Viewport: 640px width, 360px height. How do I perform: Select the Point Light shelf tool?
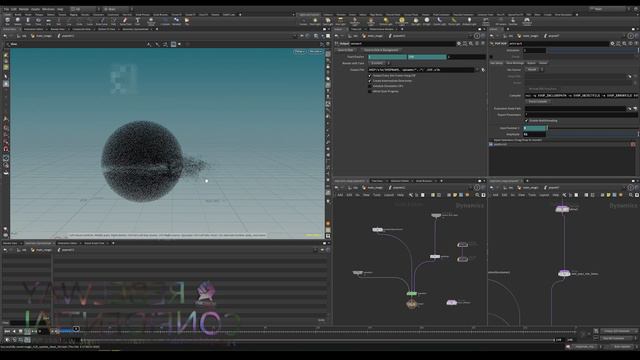pos(315,21)
